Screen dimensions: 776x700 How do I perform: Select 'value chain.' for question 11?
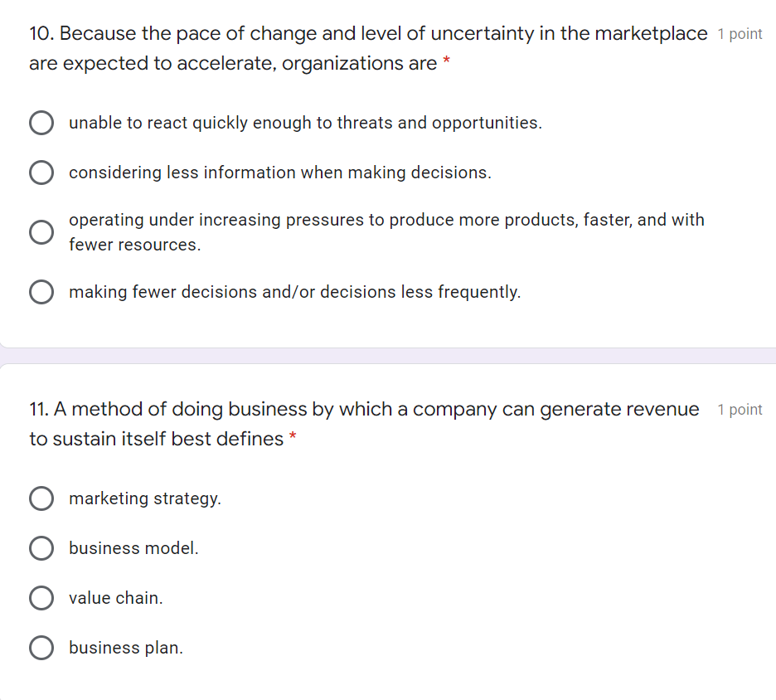coord(41,598)
